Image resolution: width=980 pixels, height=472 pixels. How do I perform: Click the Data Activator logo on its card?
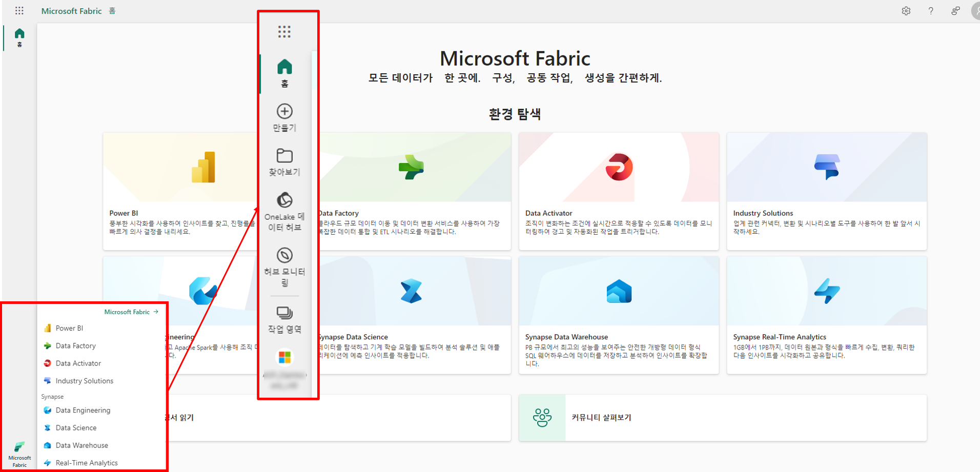(619, 167)
